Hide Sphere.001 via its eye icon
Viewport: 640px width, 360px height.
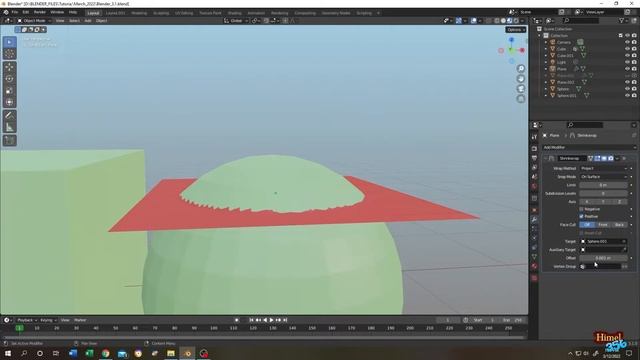627,96
